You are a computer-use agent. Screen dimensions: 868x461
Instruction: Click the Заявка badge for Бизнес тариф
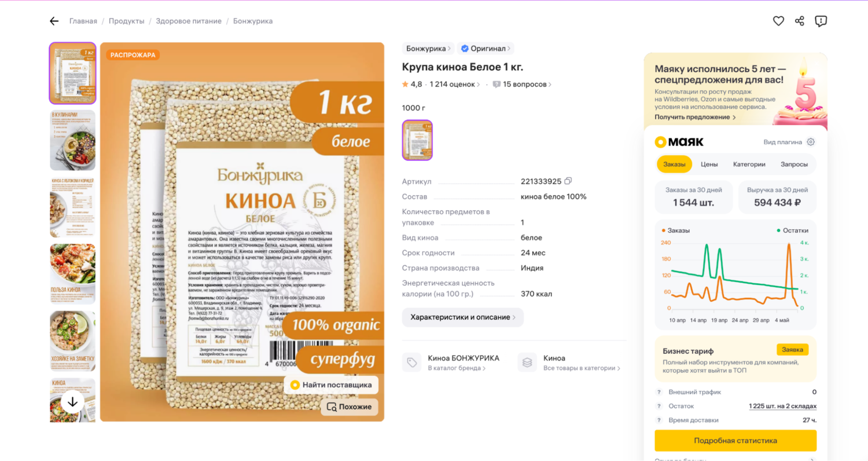click(792, 350)
